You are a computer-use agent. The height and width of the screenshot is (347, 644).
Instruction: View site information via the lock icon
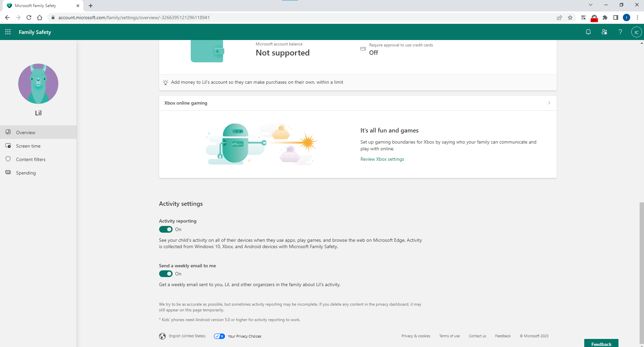[x=53, y=17]
